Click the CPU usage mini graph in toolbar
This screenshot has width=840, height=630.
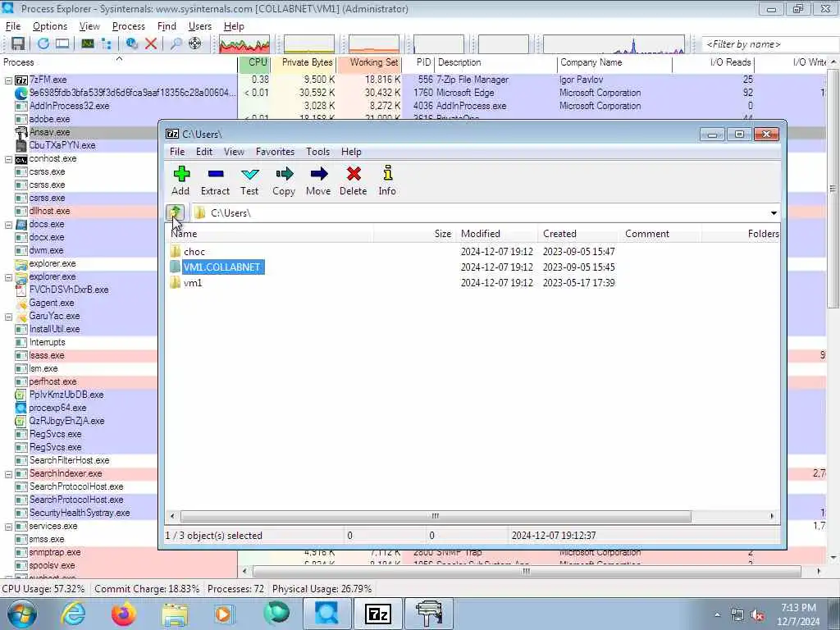pyautogui.click(x=244, y=44)
